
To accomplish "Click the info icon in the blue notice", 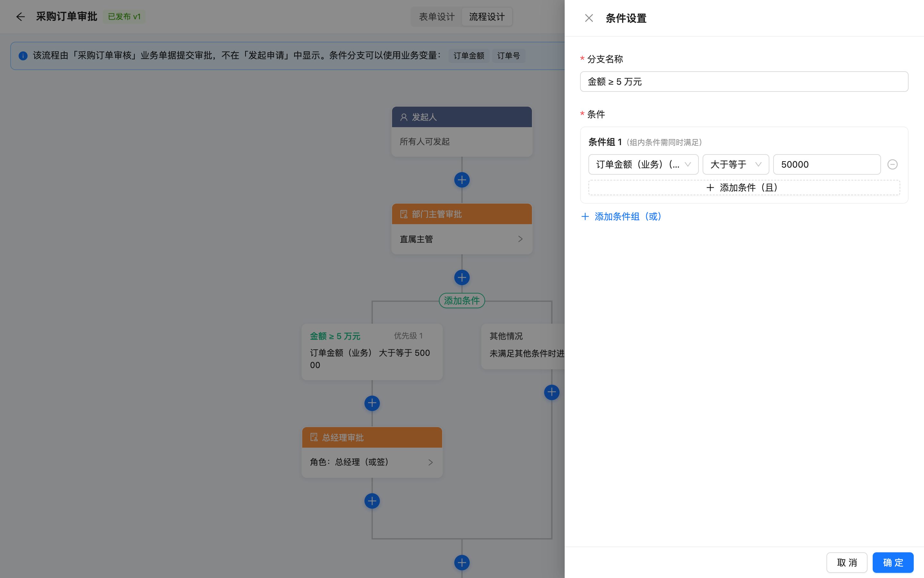I will 23,56.
